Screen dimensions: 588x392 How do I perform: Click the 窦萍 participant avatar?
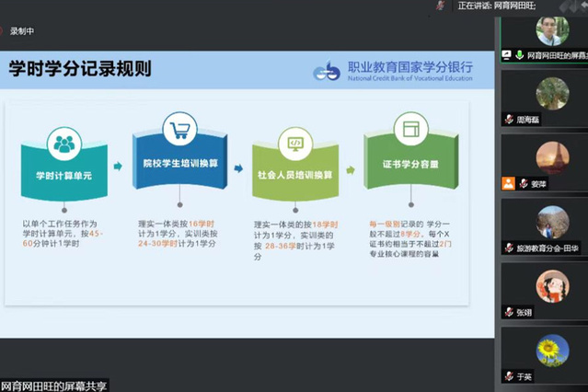[553, 158]
